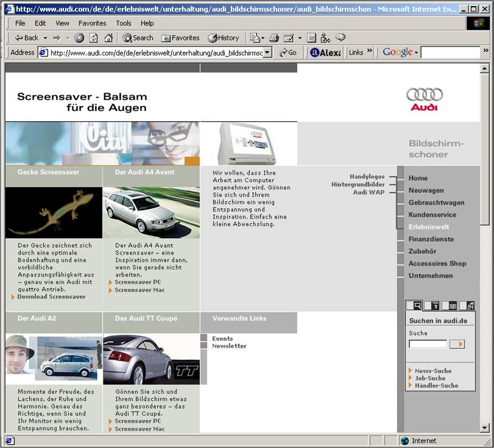Click the Audi TT Coupé thumbnail image
The width and height of the screenshot is (494, 448).
click(x=151, y=359)
